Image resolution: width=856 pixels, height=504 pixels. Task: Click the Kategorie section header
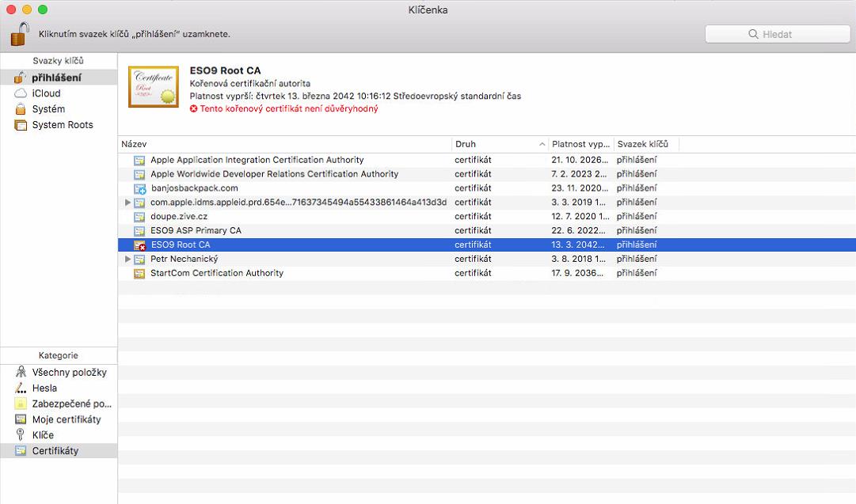[x=59, y=355]
